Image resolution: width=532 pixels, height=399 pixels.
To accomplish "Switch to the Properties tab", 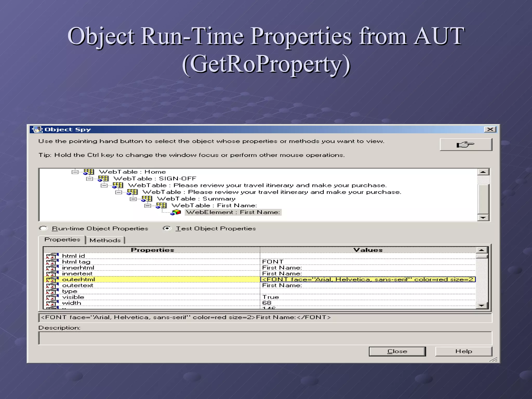I will [62, 240].
